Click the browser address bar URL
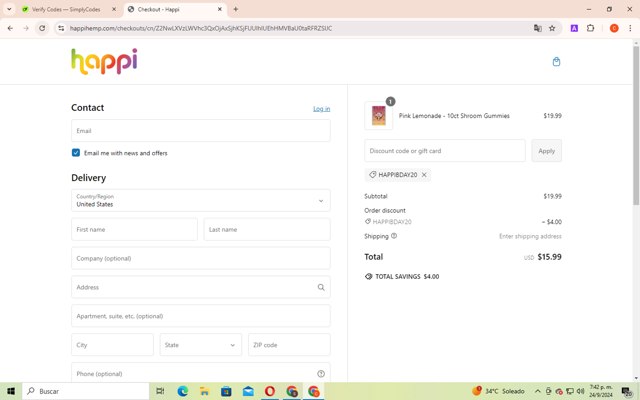 (x=201, y=28)
